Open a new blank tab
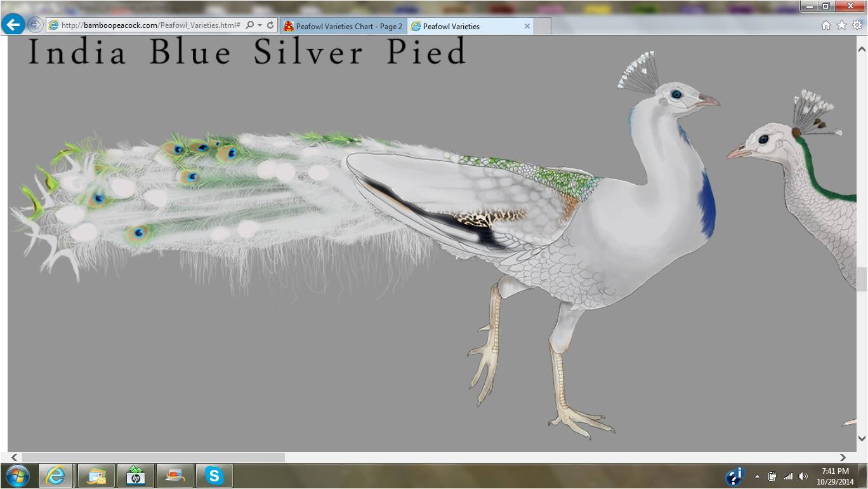Screen dimensions: 868x489 pyautogui.click(x=542, y=26)
